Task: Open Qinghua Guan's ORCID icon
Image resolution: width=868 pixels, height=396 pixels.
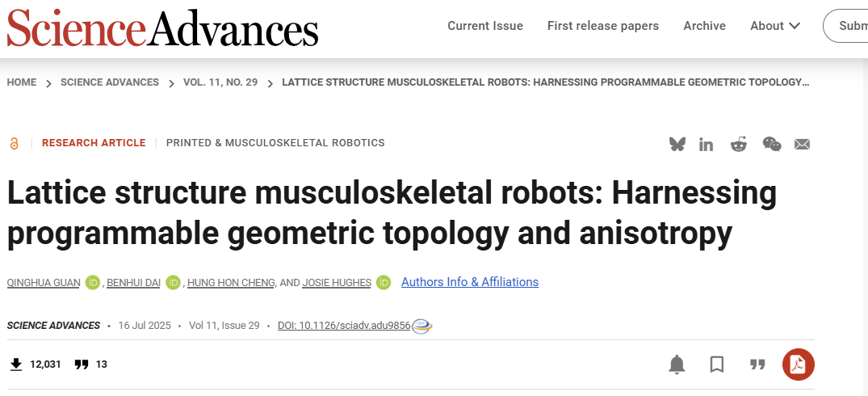Action: pos(93,282)
